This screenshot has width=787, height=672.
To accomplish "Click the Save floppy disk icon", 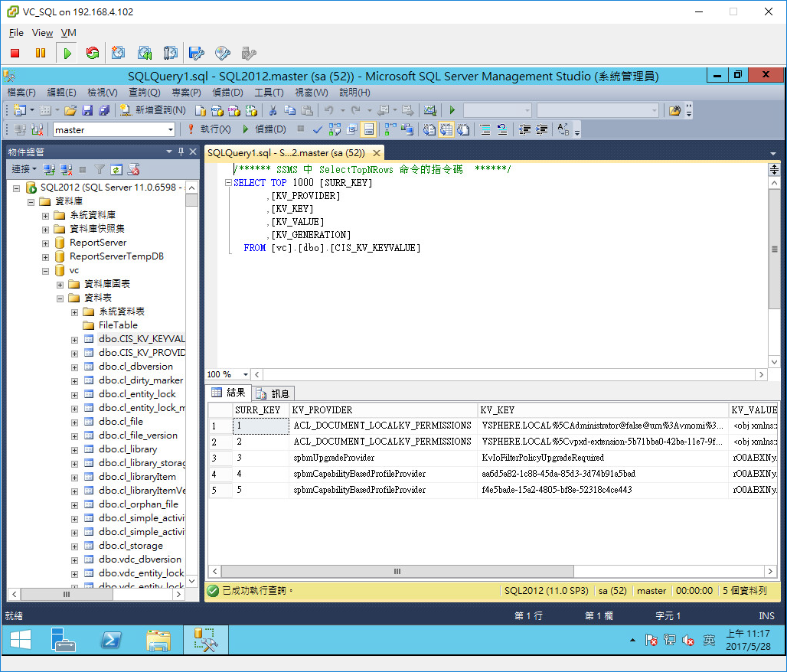I will pyautogui.click(x=87, y=110).
